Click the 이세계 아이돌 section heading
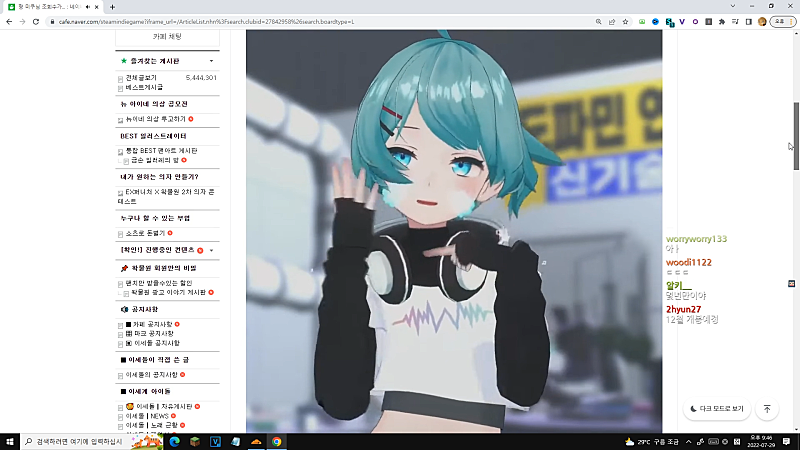The width and height of the screenshot is (800, 450). pos(149,391)
